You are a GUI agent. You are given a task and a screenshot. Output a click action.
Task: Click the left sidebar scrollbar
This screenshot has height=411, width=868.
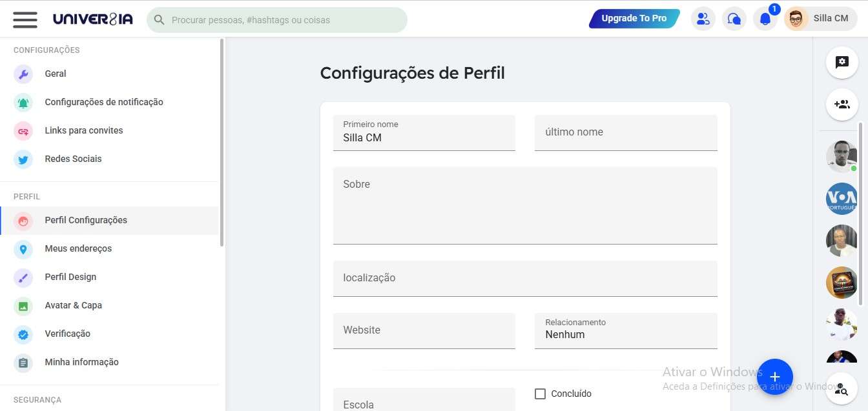pyautogui.click(x=222, y=142)
